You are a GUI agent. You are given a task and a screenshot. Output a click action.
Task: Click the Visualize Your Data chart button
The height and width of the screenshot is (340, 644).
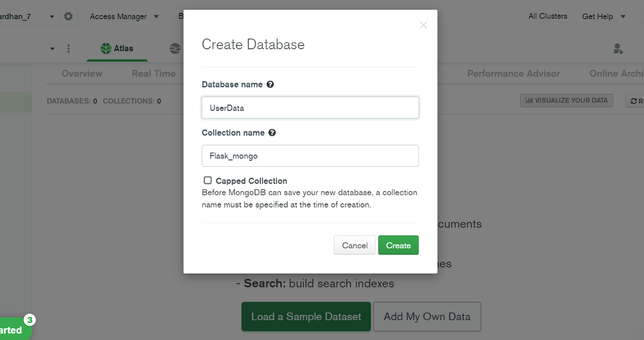pos(566,100)
